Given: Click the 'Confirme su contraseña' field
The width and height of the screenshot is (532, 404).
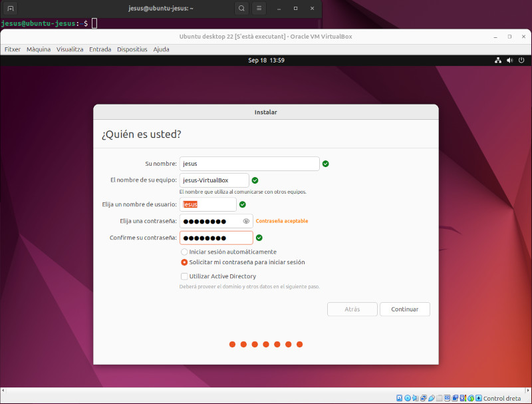Looking at the screenshot, I should click(x=216, y=238).
